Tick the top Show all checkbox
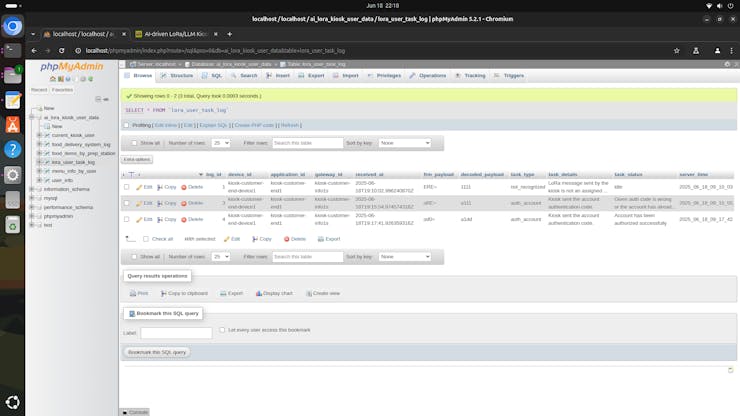This screenshot has height=416, width=740. coord(134,143)
